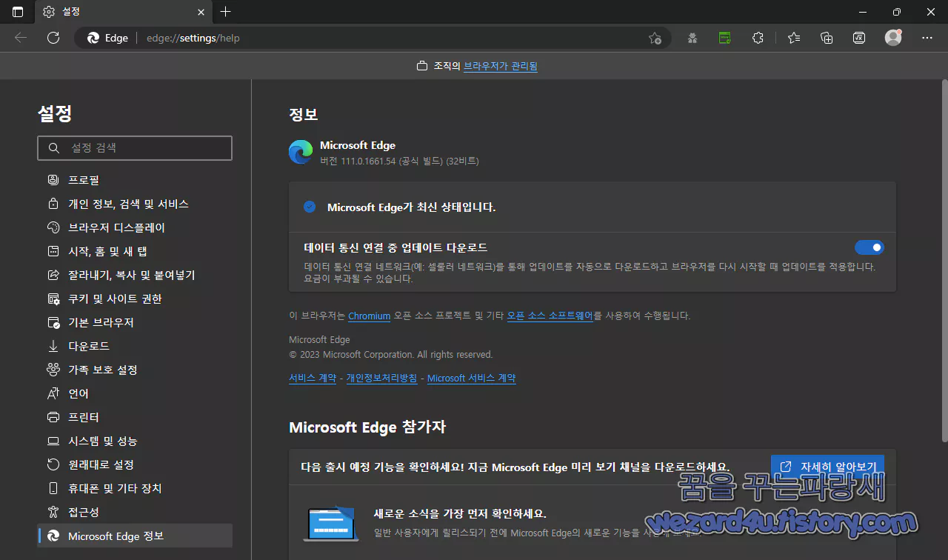Click the user profile avatar
This screenshot has width=948, height=560.
tap(893, 38)
